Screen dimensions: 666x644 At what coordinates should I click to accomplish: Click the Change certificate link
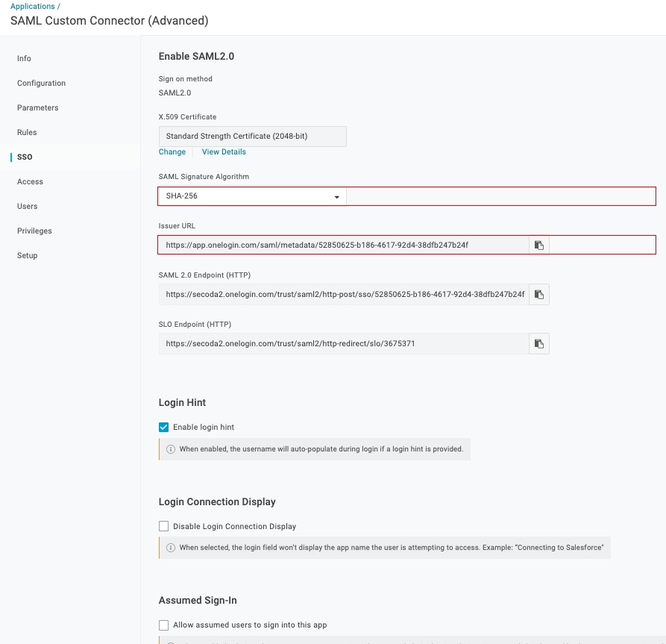[172, 152]
